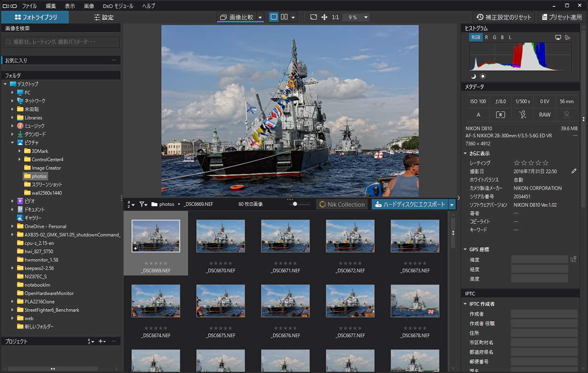Image resolution: width=588 pixels, height=373 pixels.
Task: Click the 補正設定のリセット button
Action: (503, 17)
